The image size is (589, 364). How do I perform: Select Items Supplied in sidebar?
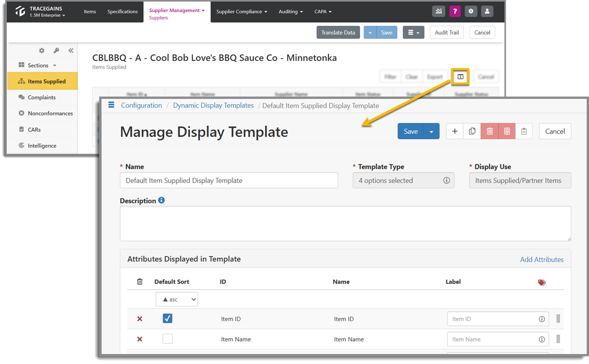tap(42, 81)
